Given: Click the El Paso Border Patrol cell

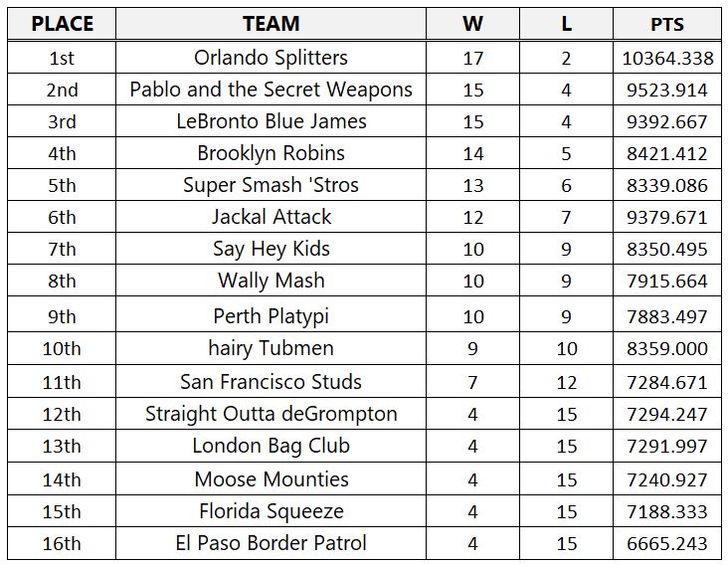Looking at the screenshot, I should point(271,543).
